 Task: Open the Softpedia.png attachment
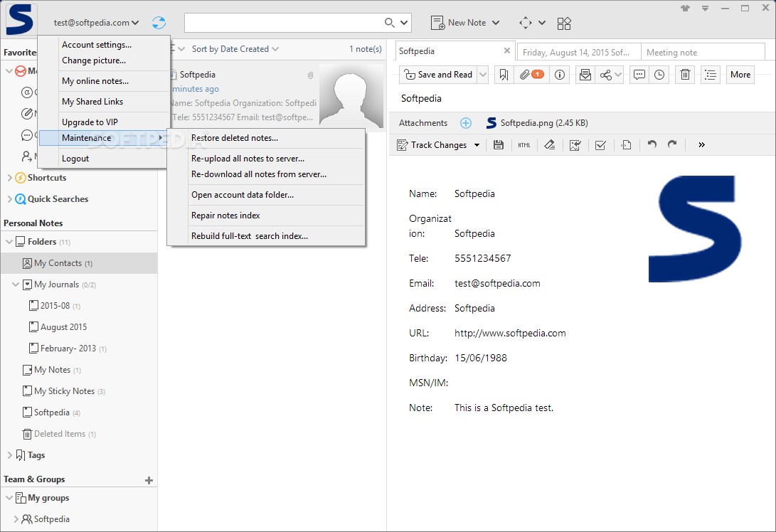537,123
